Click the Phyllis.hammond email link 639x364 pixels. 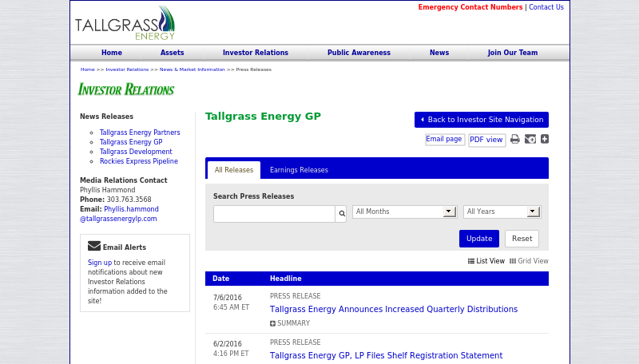(131, 209)
